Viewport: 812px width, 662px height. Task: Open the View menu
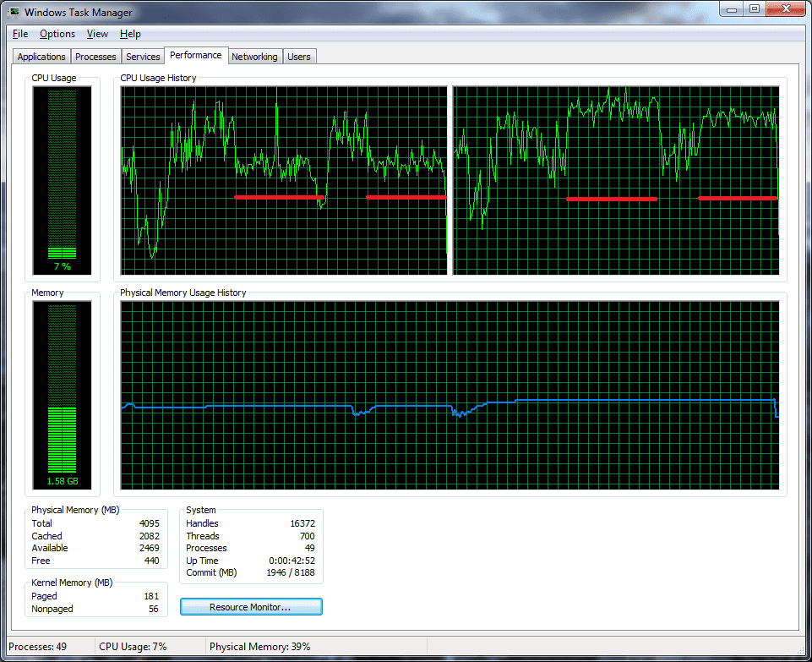[97, 34]
